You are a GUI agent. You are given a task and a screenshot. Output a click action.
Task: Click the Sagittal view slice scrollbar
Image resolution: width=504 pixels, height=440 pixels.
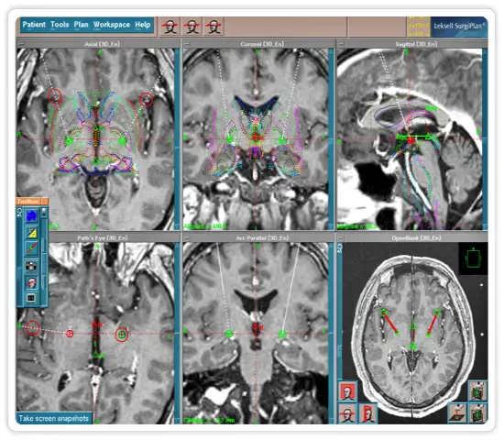tap(485, 139)
